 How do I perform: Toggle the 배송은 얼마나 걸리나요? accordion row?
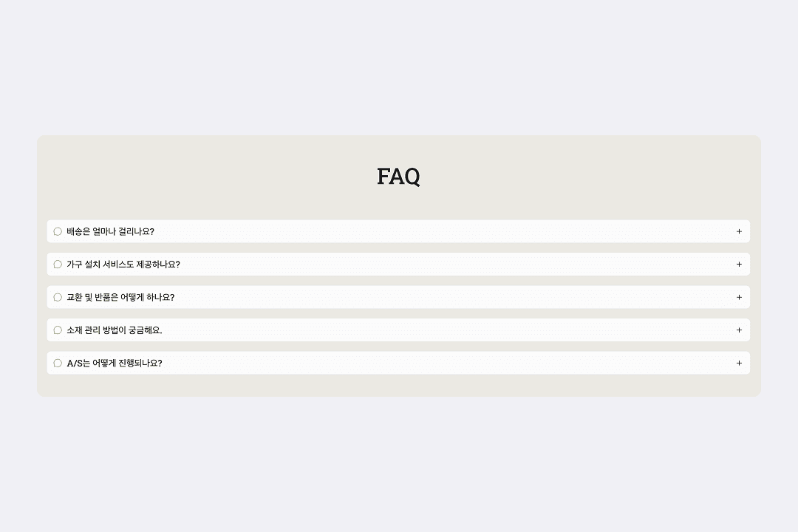click(399, 231)
